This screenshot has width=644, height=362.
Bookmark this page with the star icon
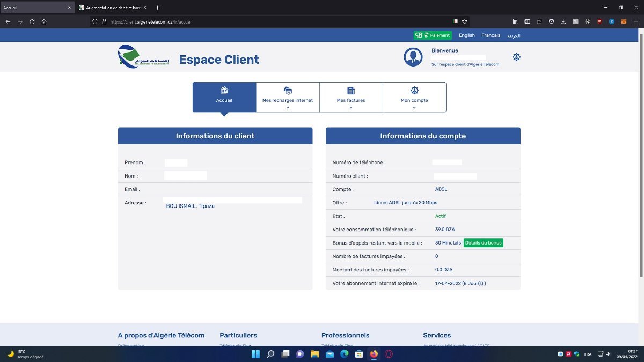[464, 21]
